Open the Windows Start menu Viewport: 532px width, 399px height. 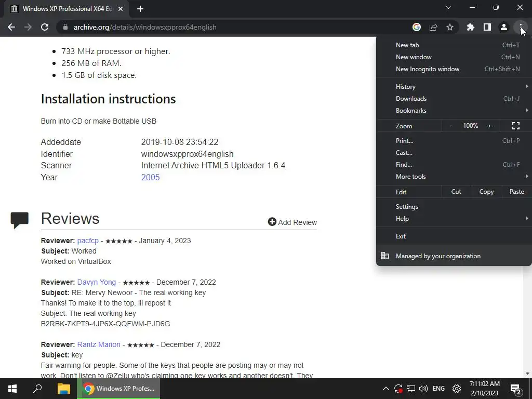tap(12, 389)
